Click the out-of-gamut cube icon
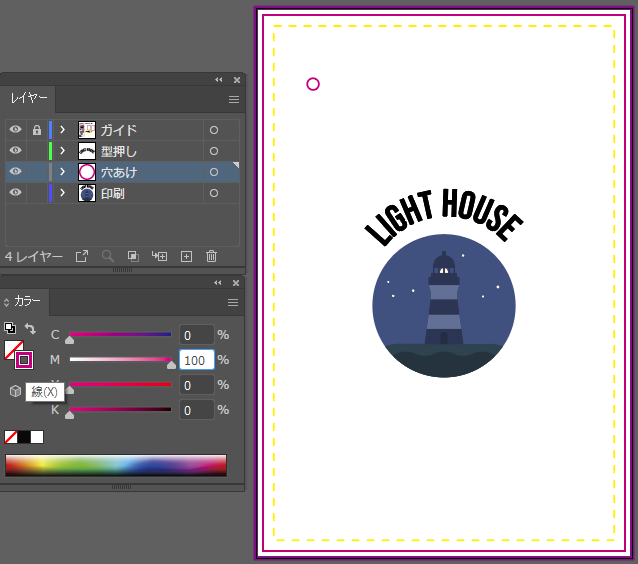Screen dimensions: 638x564 pyautogui.click(x=15, y=391)
